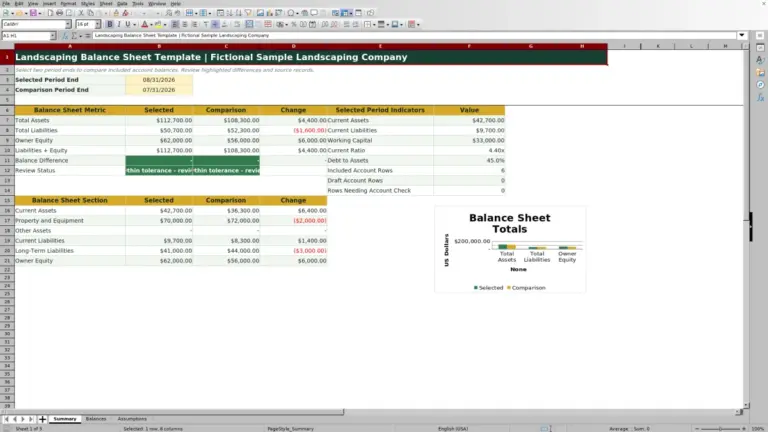Viewport: 768px width, 432px height.
Task: Click the Export as PDF icon
Action: tap(50, 13)
